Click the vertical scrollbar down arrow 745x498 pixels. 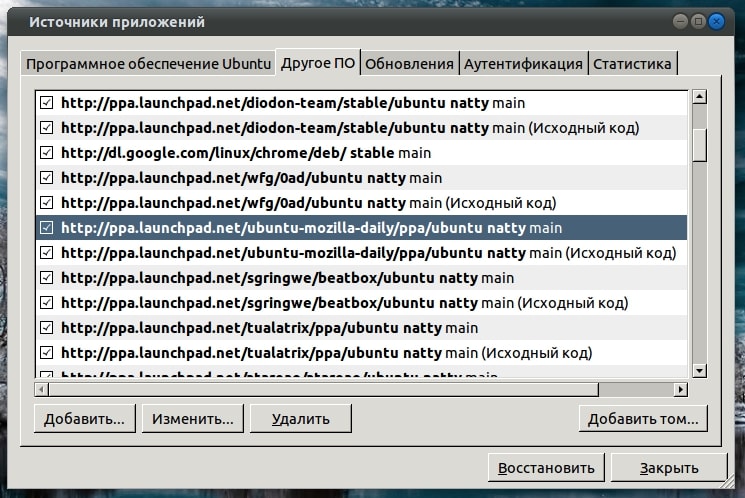(x=699, y=371)
